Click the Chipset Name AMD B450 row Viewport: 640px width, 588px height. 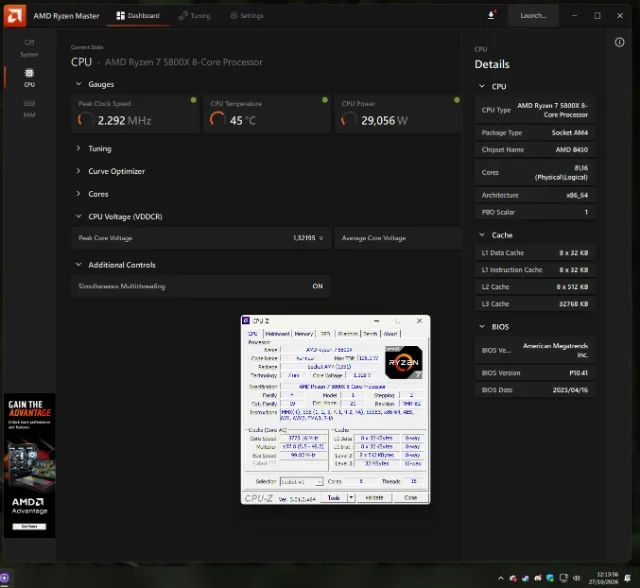point(535,149)
